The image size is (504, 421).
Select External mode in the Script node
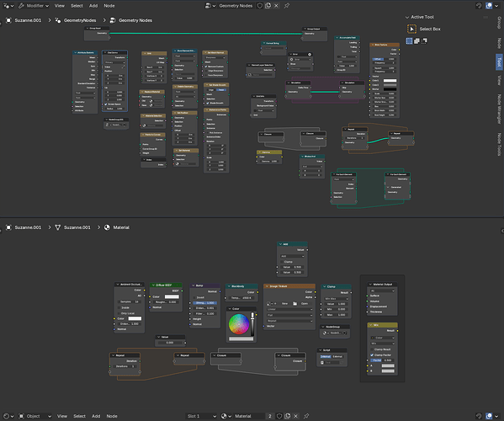(337, 357)
